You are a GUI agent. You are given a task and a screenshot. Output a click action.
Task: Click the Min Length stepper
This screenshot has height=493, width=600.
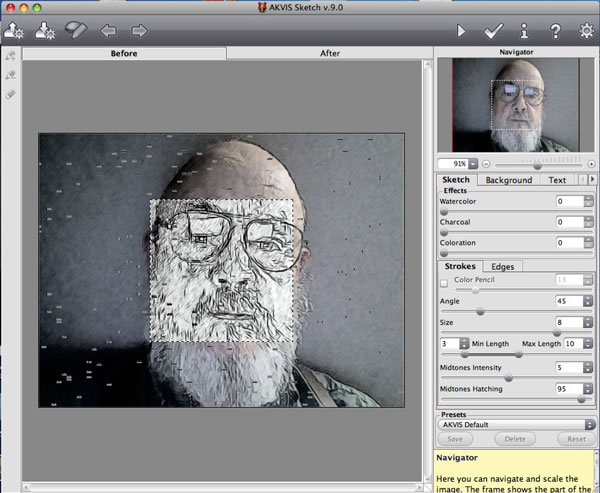pos(464,343)
